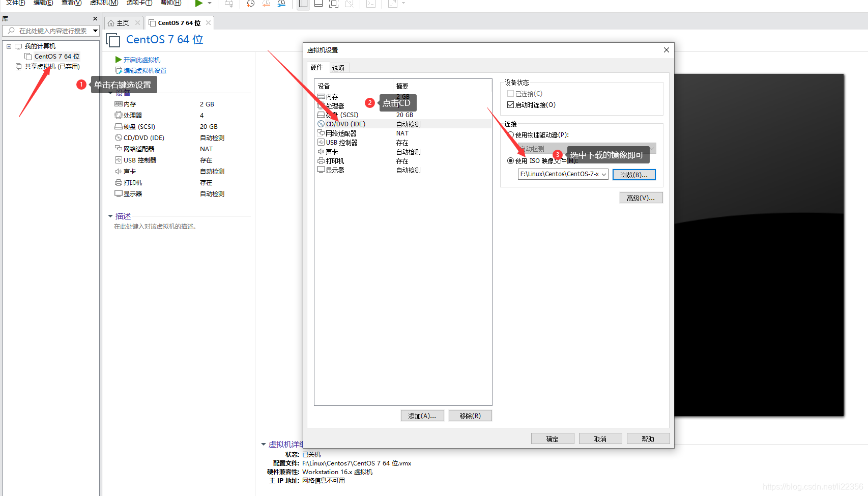The height and width of the screenshot is (496, 868).
Task: Select CentOS 7 64 位 in library tree
Action: coord(57,57)
